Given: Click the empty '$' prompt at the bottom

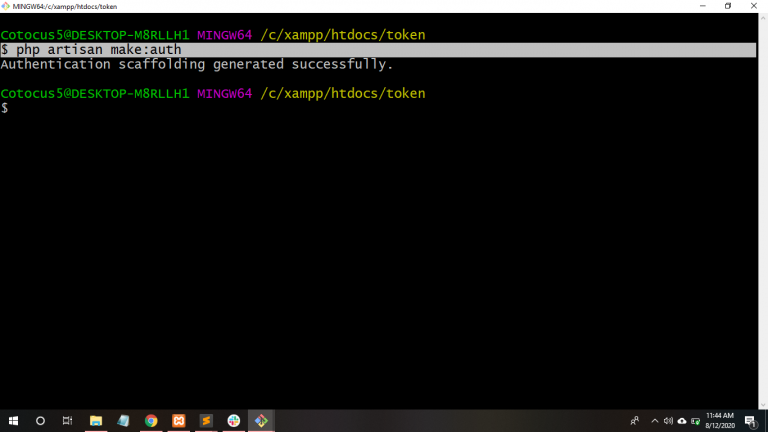Looking at the screenshot, I should point(4,108).
